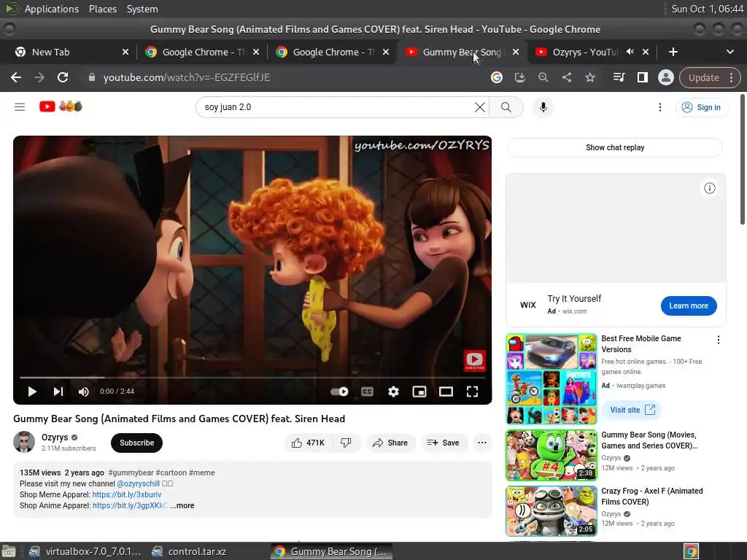Dislike the video

coord(347,443)
